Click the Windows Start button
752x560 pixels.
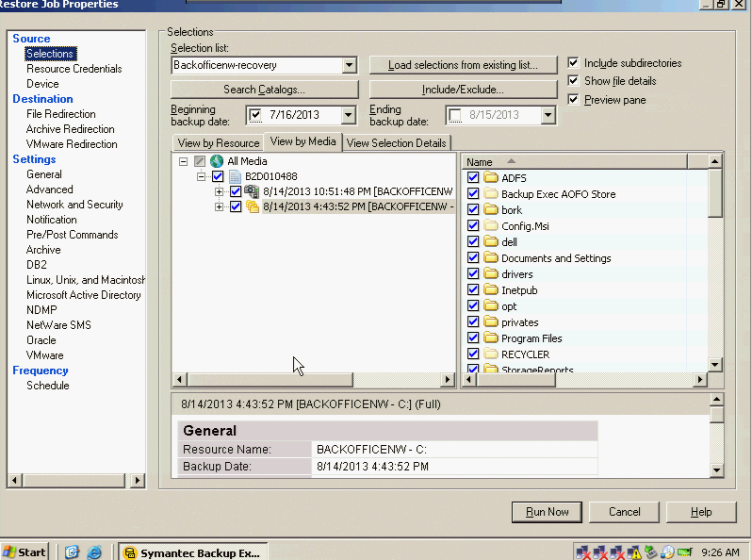pyautogui.click(x=25, y=552)
